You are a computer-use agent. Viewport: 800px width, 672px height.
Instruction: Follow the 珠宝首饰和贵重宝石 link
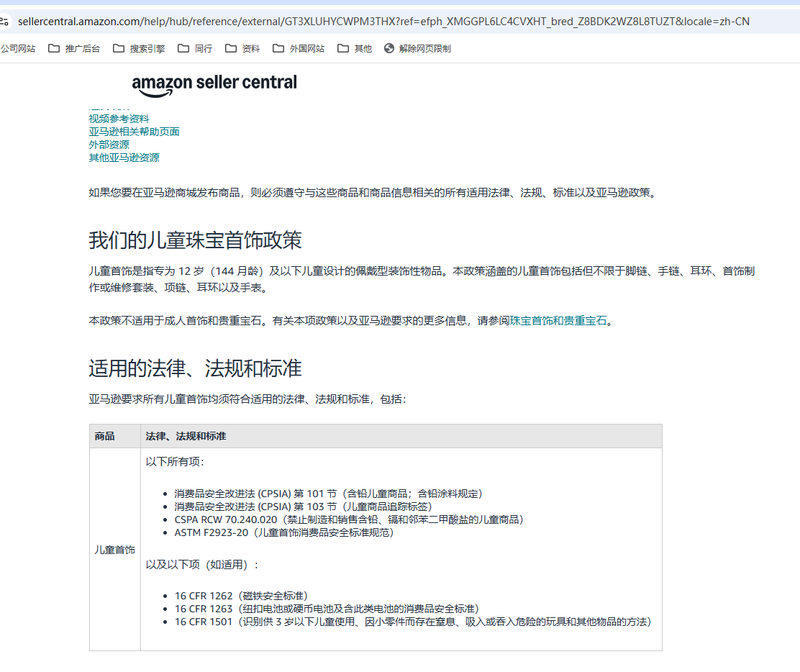[x=558, y=320]
